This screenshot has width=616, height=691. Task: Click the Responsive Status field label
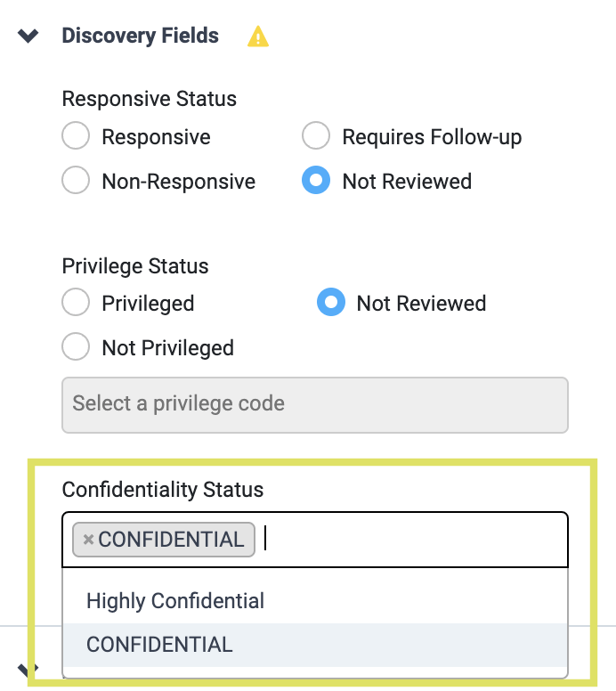(x=149, y=99)
